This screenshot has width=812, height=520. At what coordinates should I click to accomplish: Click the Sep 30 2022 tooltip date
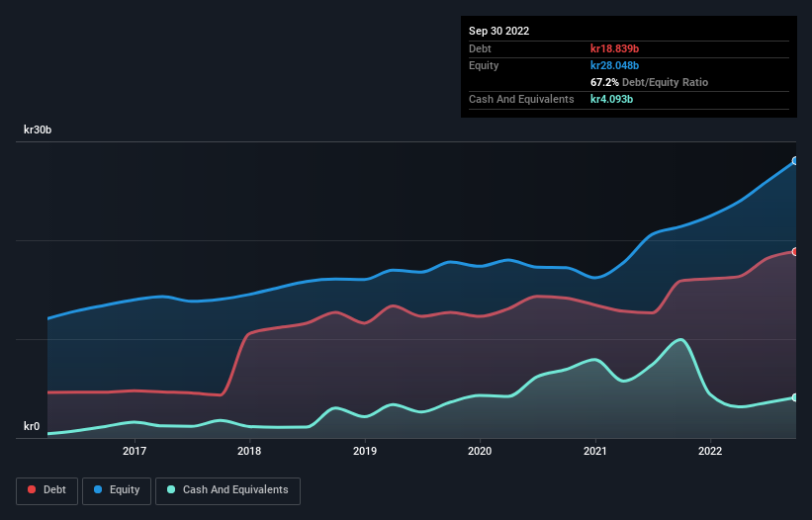tap(498, 31)
